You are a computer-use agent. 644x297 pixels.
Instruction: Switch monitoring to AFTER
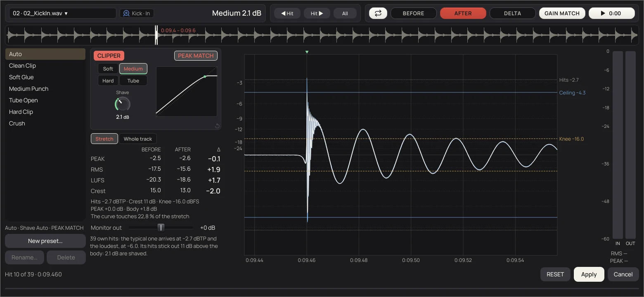(463, 13)
